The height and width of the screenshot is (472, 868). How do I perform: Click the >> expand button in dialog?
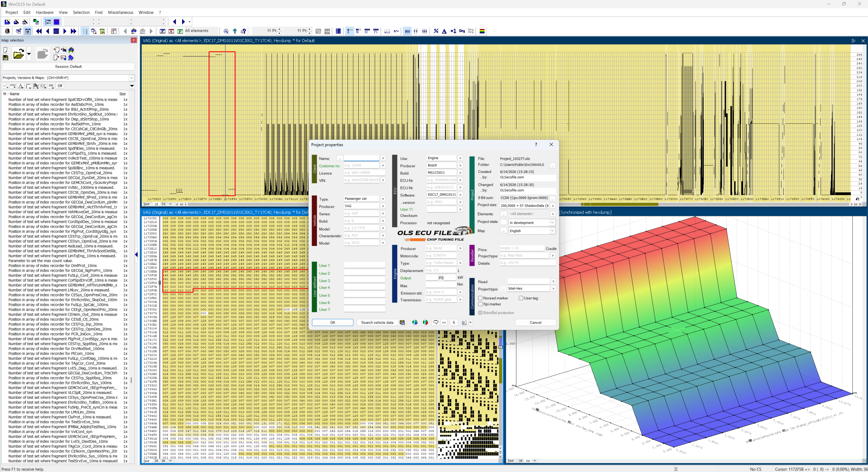click(444, 322)
